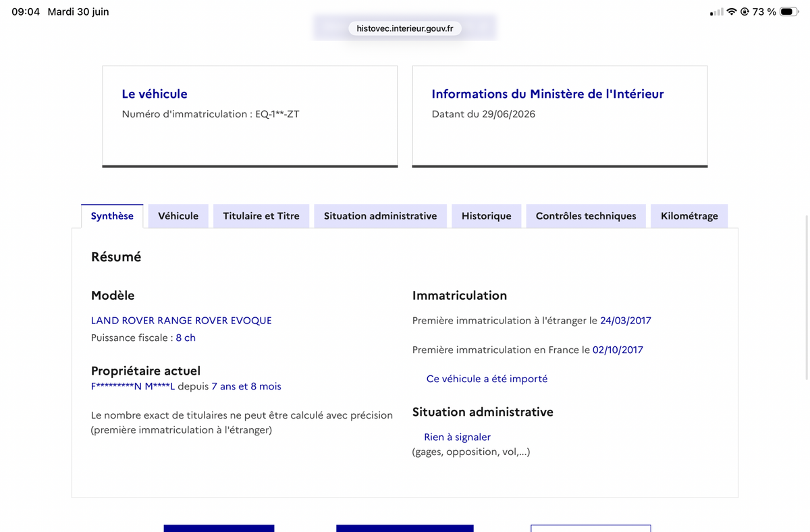Click the 'Datant du 29/06/2026' text
This screenshot has height=532, width=810.
(483, 114)
